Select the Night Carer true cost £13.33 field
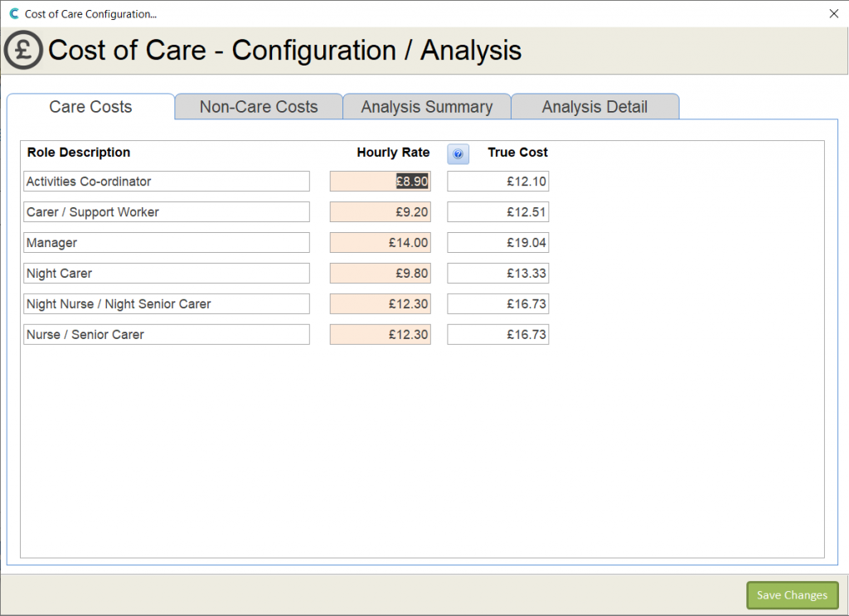Viewport: 849px width, 616px height. [x=497, y=274]
